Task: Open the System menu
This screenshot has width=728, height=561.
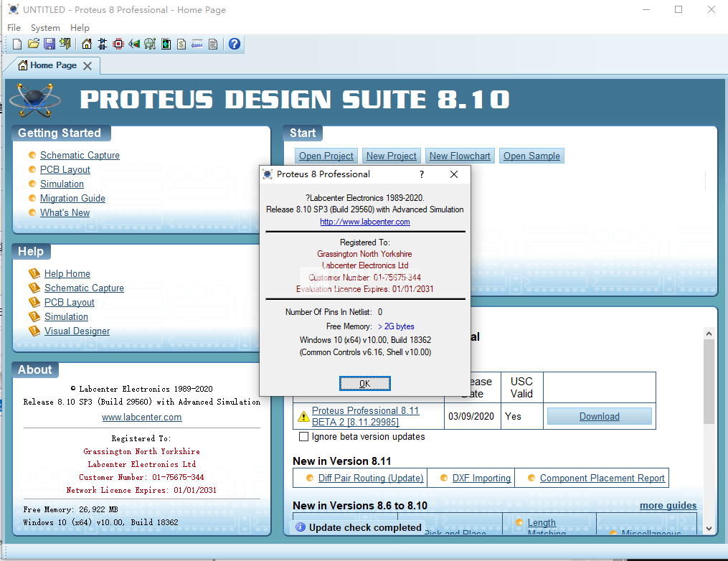Action: [45, 28]
